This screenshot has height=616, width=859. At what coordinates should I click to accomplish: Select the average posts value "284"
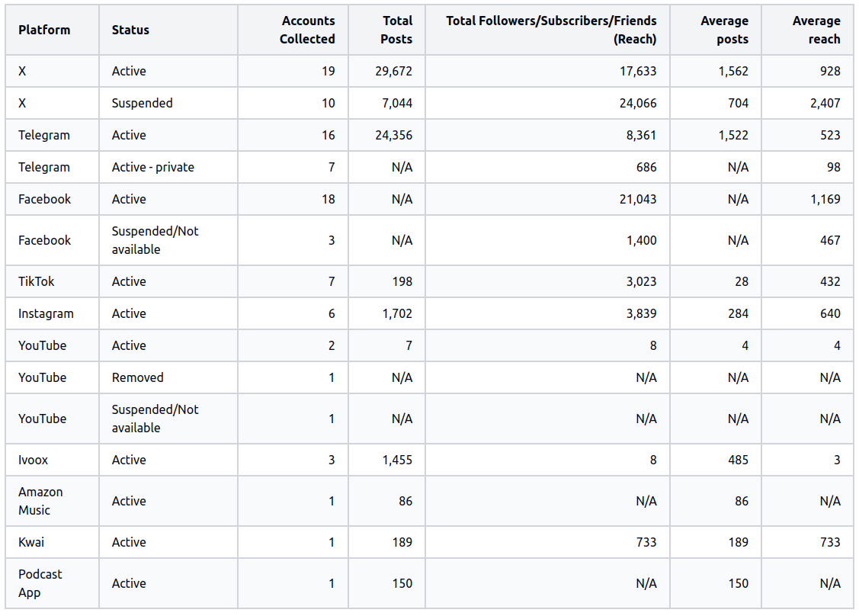739,313
